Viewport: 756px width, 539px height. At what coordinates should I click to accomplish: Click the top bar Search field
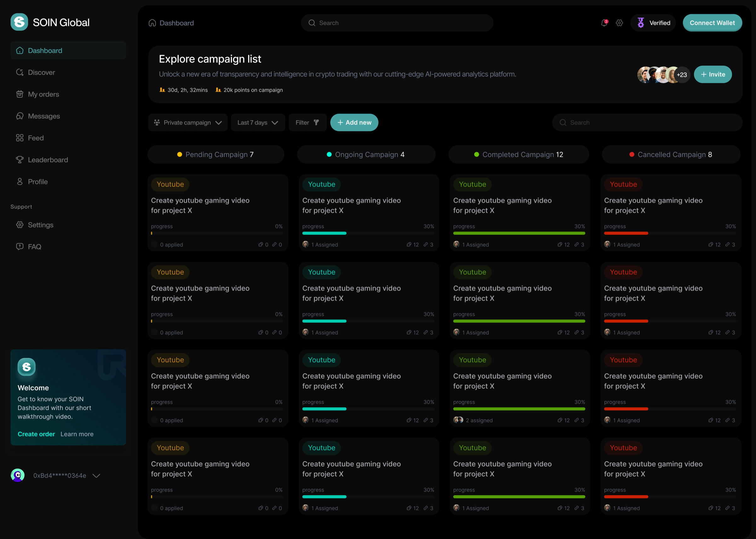[397, 23]
